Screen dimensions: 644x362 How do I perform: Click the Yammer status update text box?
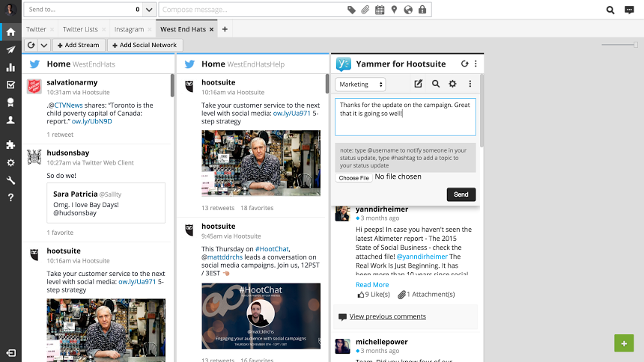[x=405, y=117]
